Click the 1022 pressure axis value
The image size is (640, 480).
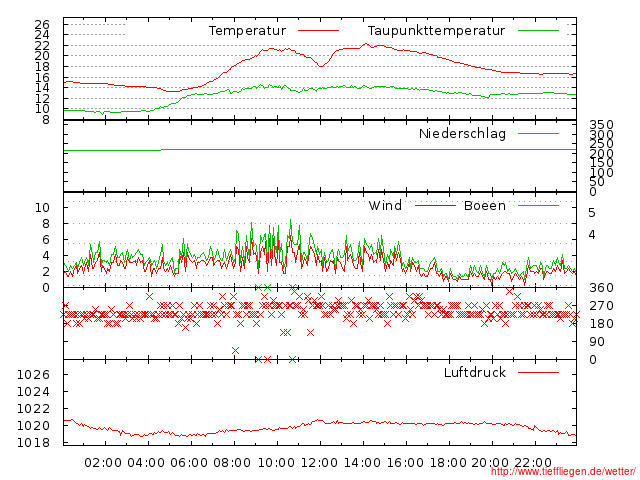33,409
